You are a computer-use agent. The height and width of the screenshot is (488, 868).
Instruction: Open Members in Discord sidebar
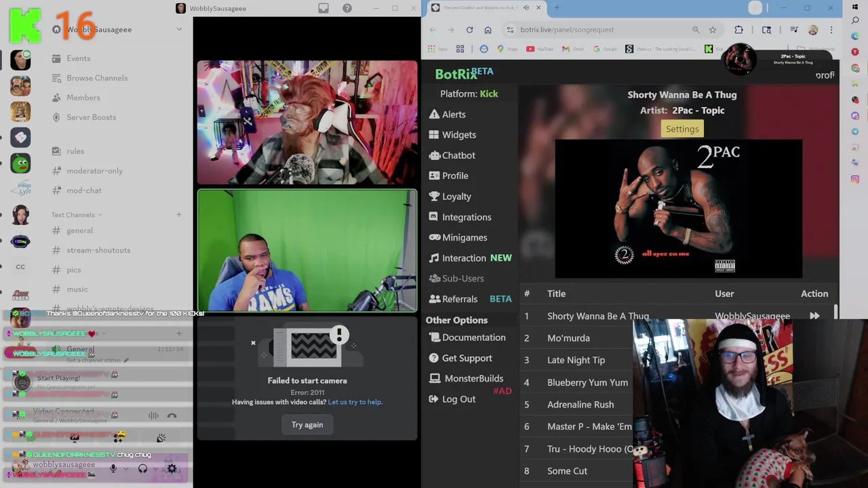(77, 98)
